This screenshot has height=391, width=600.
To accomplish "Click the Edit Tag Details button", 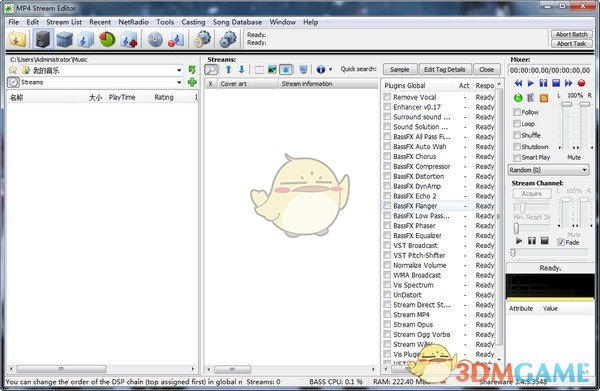I will [445, 70].
